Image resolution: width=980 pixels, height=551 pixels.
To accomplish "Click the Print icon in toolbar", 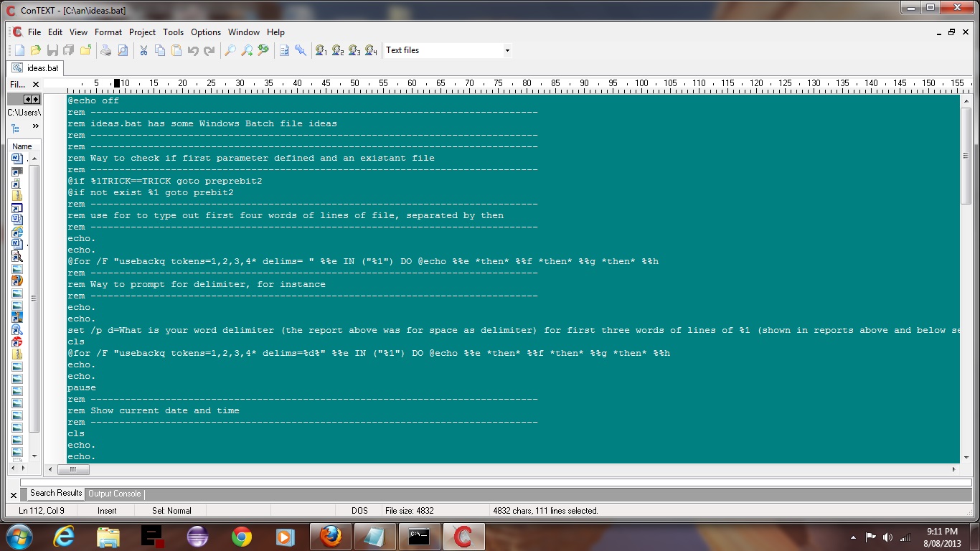I will pyautogui.click(x=106, y=50).
